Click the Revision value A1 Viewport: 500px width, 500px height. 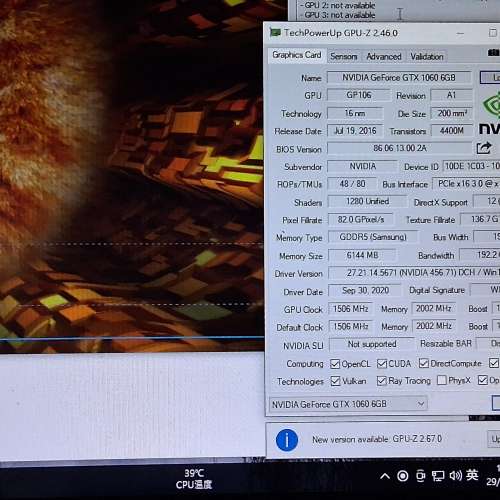coord(452,95)
